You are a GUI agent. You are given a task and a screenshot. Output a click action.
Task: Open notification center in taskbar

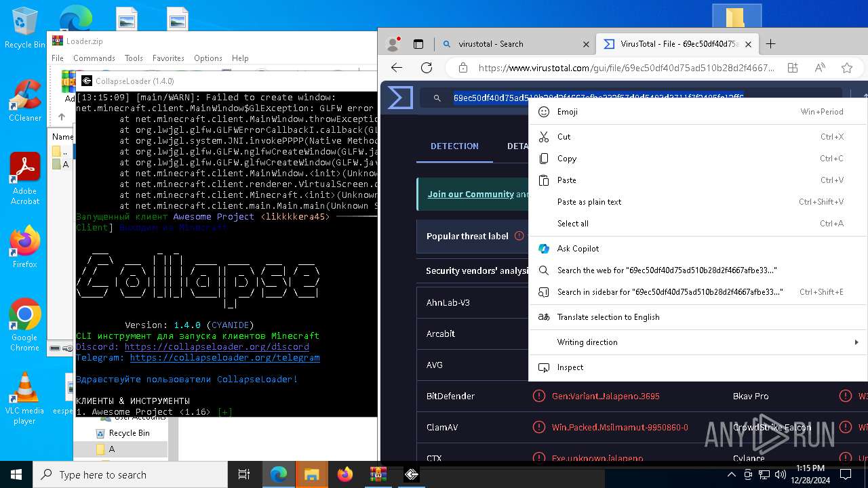(846, 474)
